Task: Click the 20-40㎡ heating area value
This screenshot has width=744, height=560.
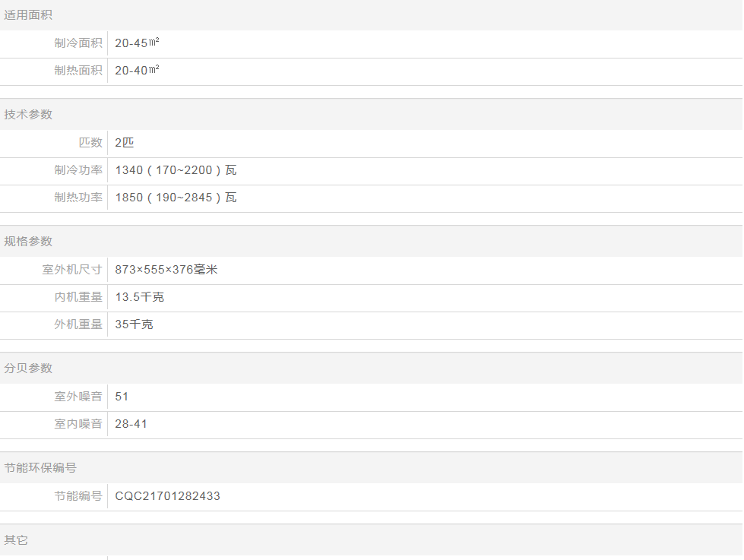Action: click(137, 71)
